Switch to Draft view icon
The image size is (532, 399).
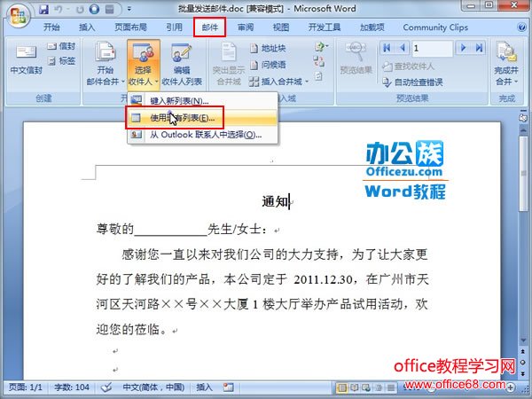point(390,387)
